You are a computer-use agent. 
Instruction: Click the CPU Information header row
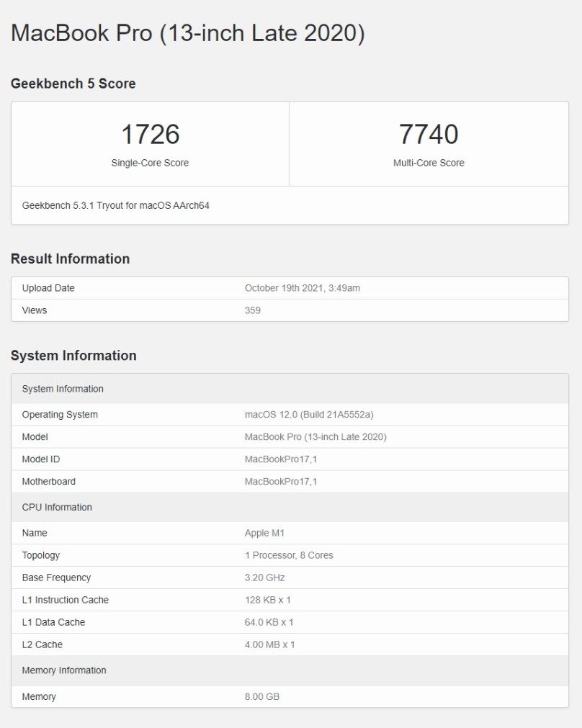[x=290, y=507]
